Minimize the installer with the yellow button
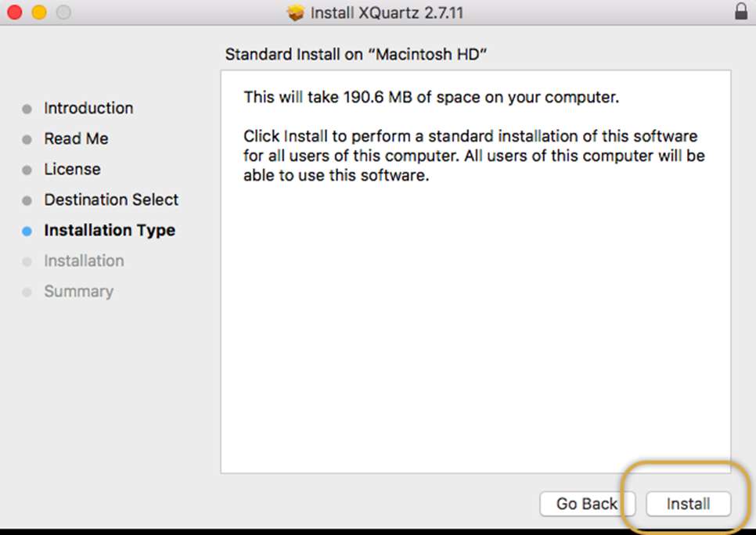 [x=38, y=13]
